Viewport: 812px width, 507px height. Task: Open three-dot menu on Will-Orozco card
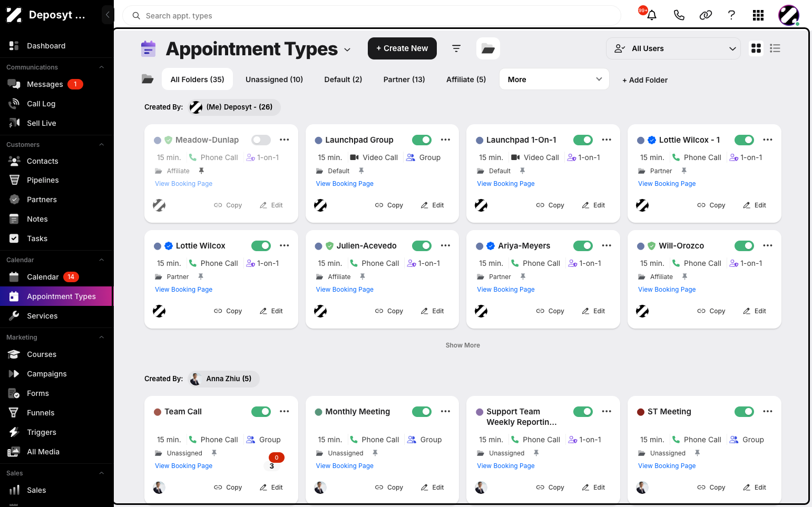767,246
